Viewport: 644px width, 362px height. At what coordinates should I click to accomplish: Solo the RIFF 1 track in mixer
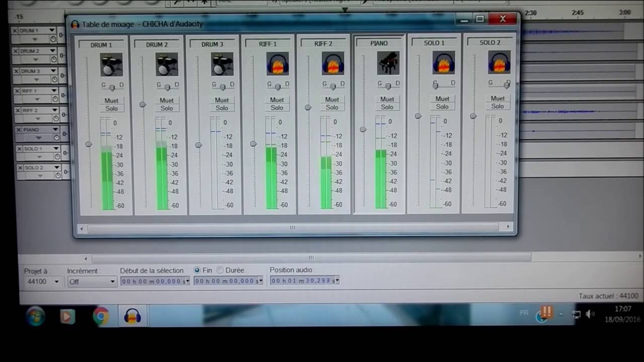point(277,108)
